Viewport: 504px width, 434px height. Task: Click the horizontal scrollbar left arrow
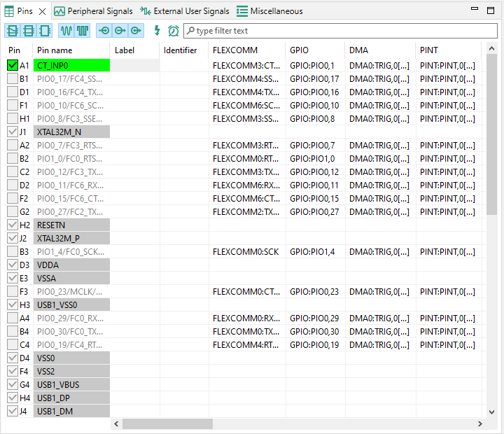[116, 423]
